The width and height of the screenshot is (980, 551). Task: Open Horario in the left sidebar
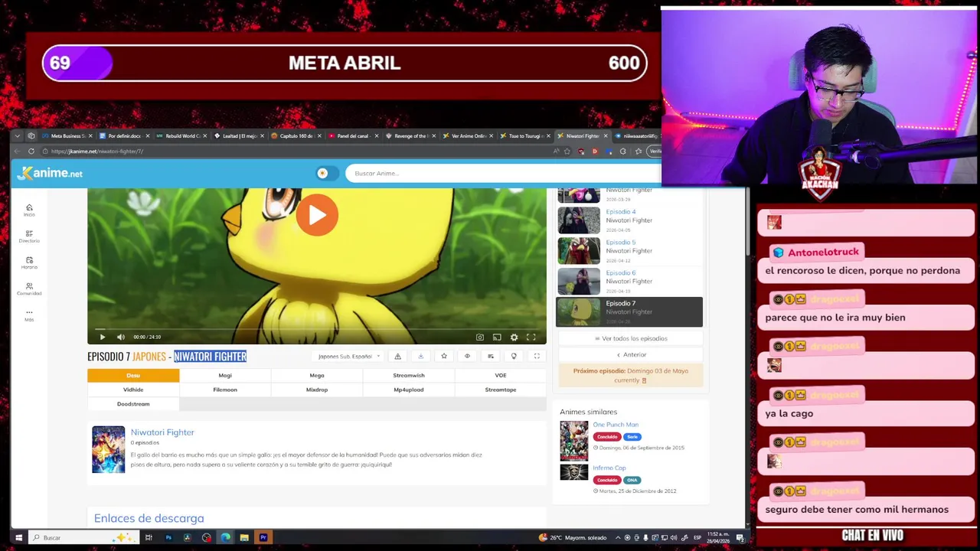point(29,262)
